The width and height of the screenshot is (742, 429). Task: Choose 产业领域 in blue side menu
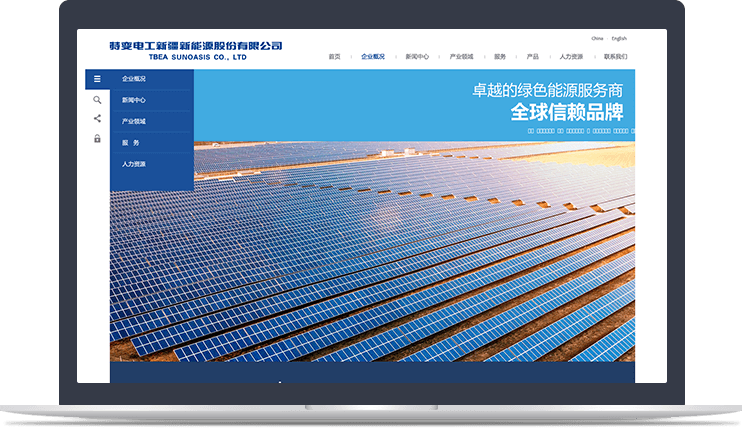tap(134, 121)
